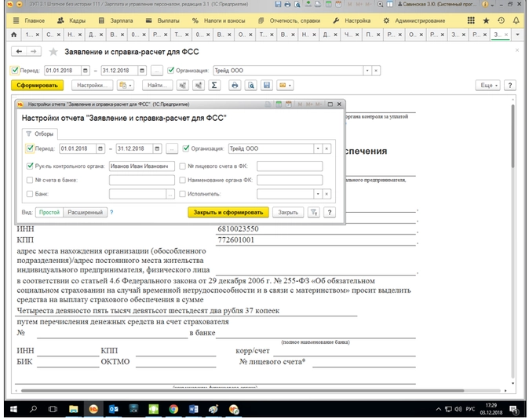The image size is (529, 420).
Task: Click filter settings funnel icon in dialog
Action: coord(314,212)
